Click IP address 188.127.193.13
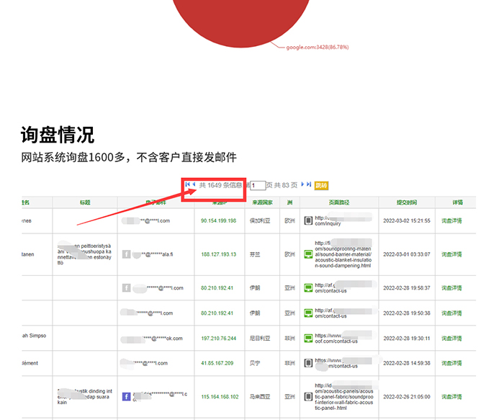The image size is (504, 420). (x=219, y=254)
